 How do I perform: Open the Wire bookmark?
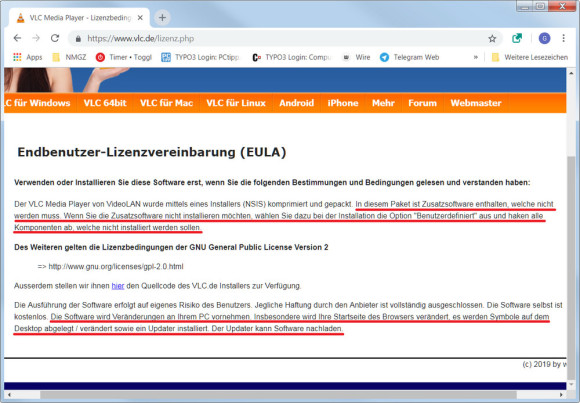[x=357, y=57]
